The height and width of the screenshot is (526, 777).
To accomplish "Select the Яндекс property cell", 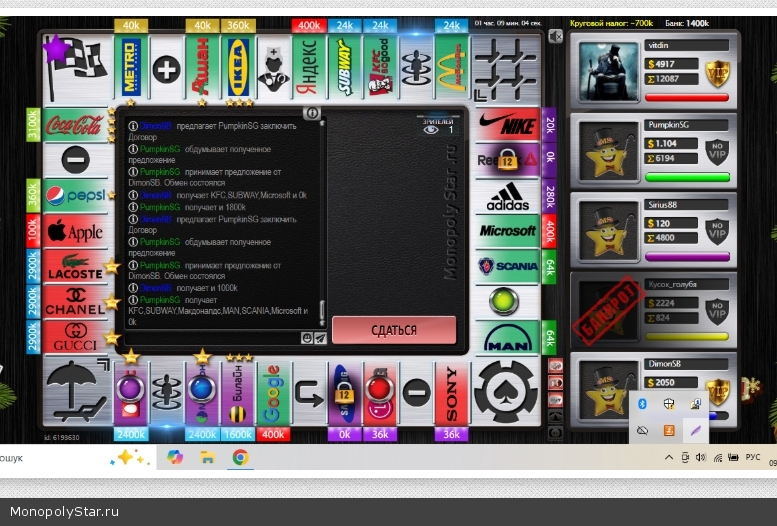I will pyautogui.click(x=309, y=68).
